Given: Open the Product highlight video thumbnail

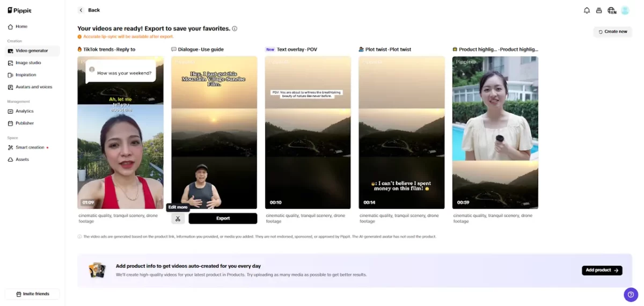Looking at the screenshot, I should click(495, 133).
